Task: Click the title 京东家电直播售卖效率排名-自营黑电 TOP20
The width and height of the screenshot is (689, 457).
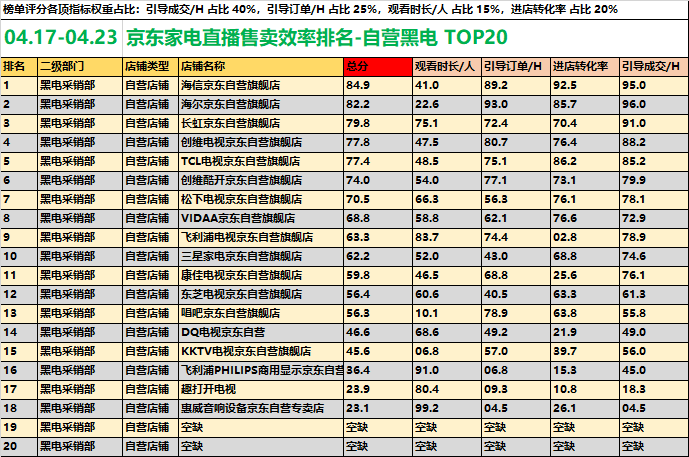Action: (x=316, y=37)
